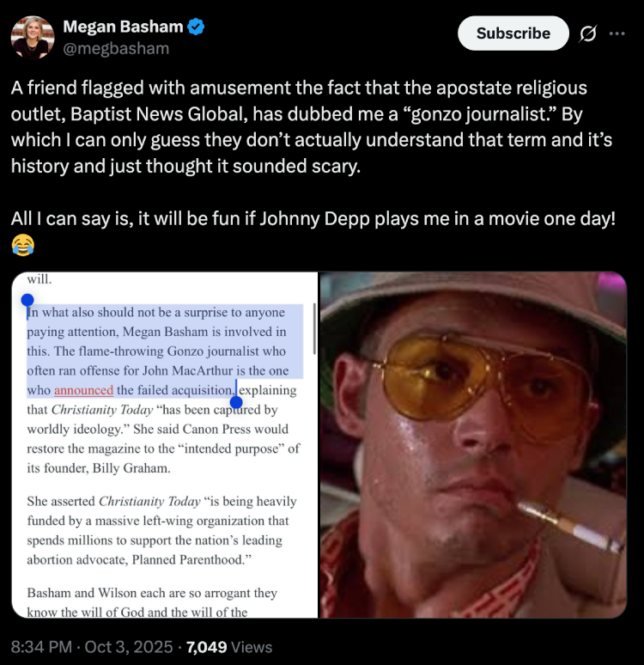Viewport: 644px width, 665px height.
Task: Open the Megan Basham display name
Action: tap(123, 27)
